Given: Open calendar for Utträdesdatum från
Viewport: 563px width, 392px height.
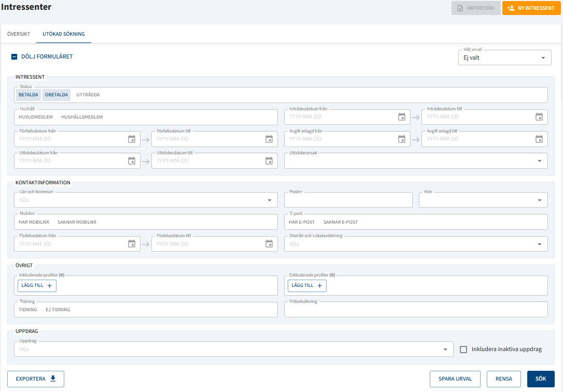Looking at the screenshot, I should pos(132,161).
